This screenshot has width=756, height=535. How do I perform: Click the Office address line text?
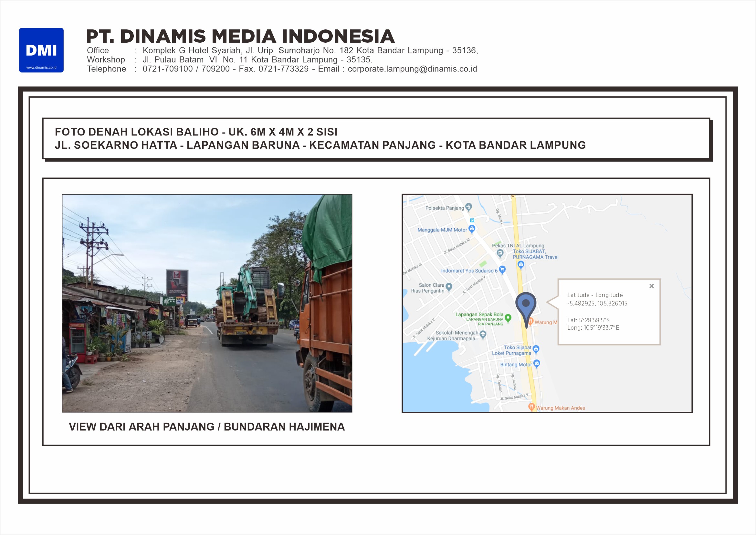(x=310, y=50)
